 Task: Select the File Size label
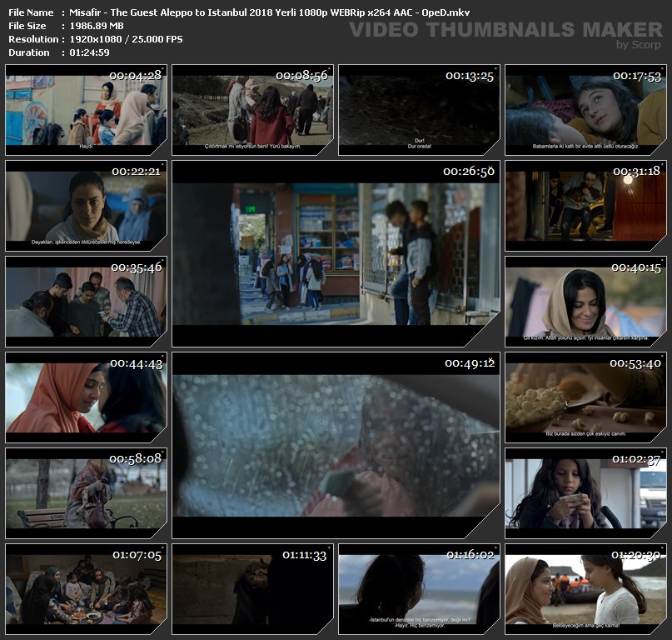point(27,26)
